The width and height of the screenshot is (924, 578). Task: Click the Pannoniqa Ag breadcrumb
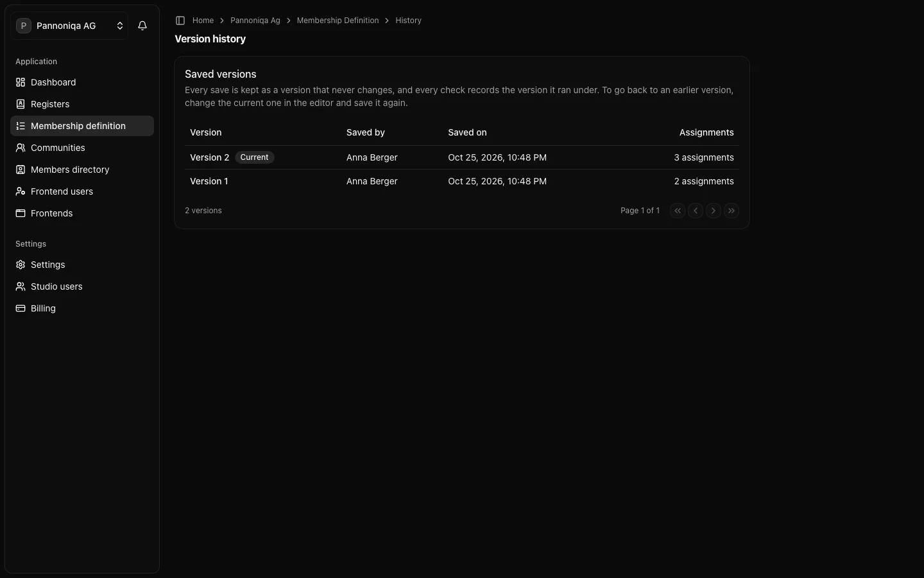(255, 21)
